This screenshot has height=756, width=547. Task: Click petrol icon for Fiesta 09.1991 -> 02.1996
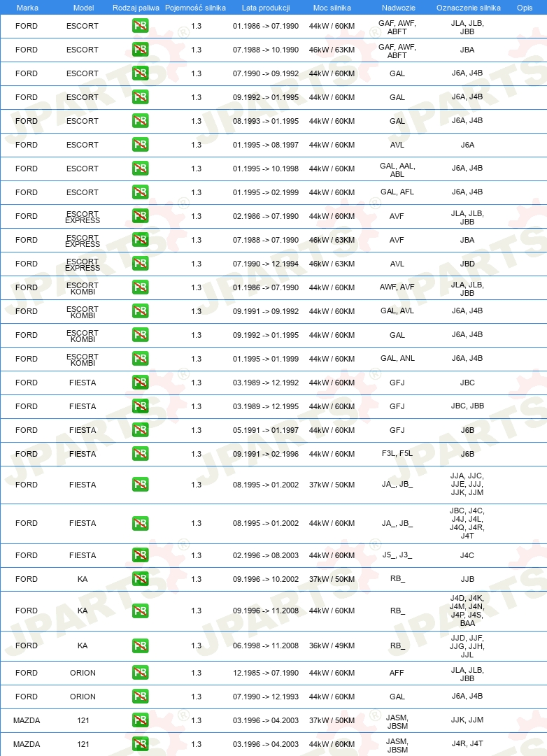pos(141,454)
